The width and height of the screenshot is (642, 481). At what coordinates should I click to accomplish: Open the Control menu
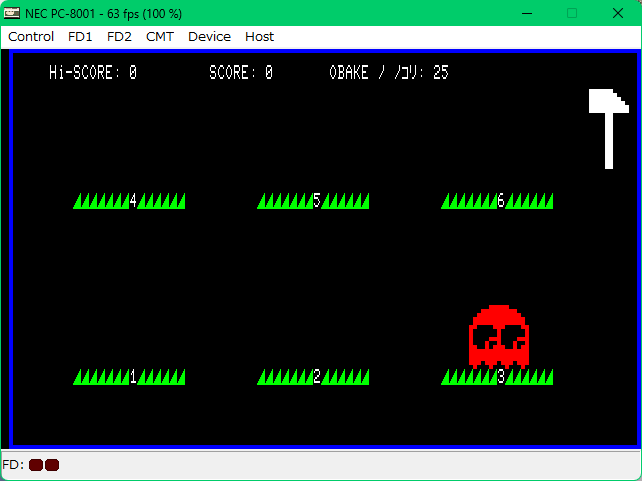[31, 37]
